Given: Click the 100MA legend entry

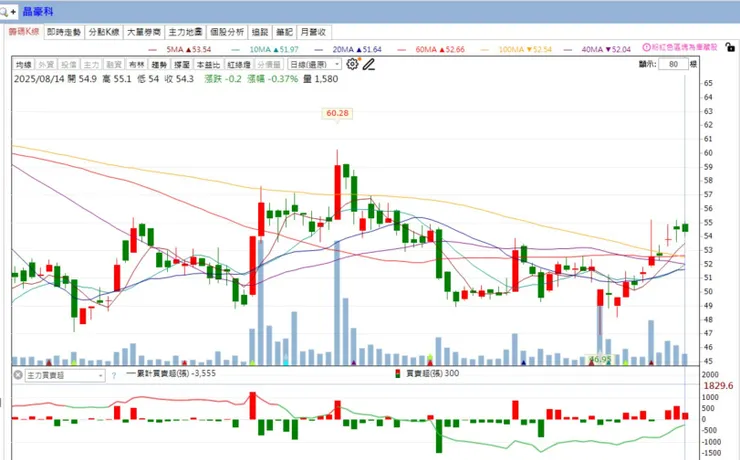Looking at the screenshot, I should point(516,49).
